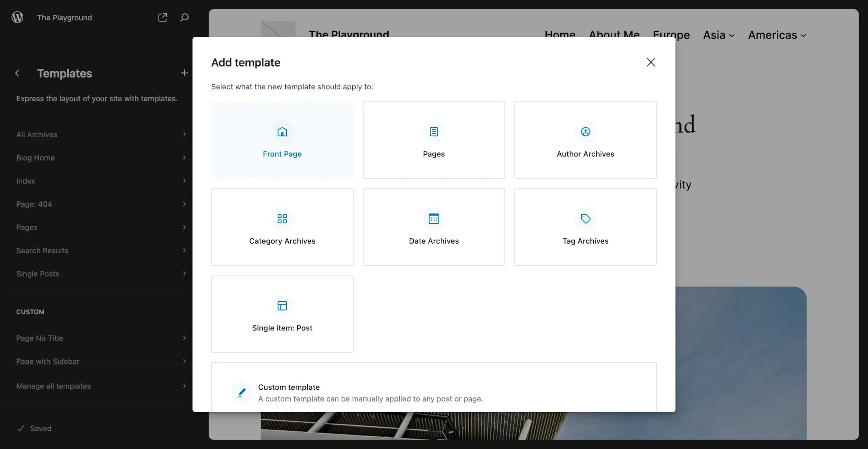Open the Asia dropdown in site preview
The height and width of the screenshot is (449, 868).
tap(718, 35)
